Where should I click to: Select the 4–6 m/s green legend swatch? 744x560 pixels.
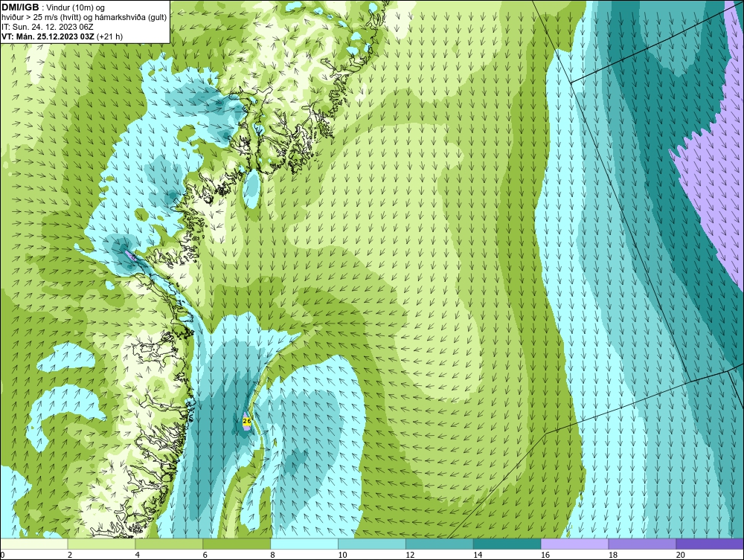[169, 544]
